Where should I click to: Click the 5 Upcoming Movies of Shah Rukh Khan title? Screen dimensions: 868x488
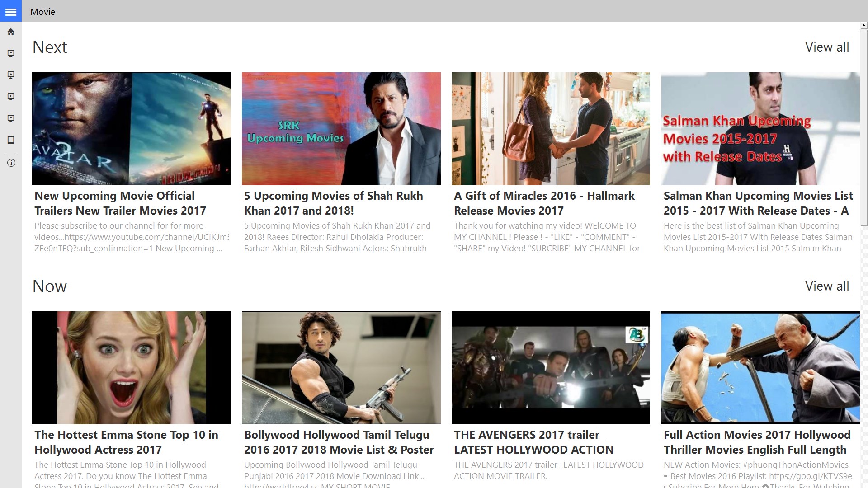tap(333, 203)
